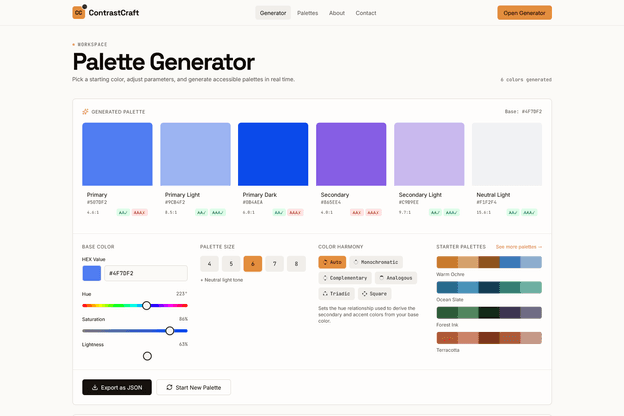Click the Secondary Light hex code #C9B9EE

pyautogui.click(x=409, y=202)
